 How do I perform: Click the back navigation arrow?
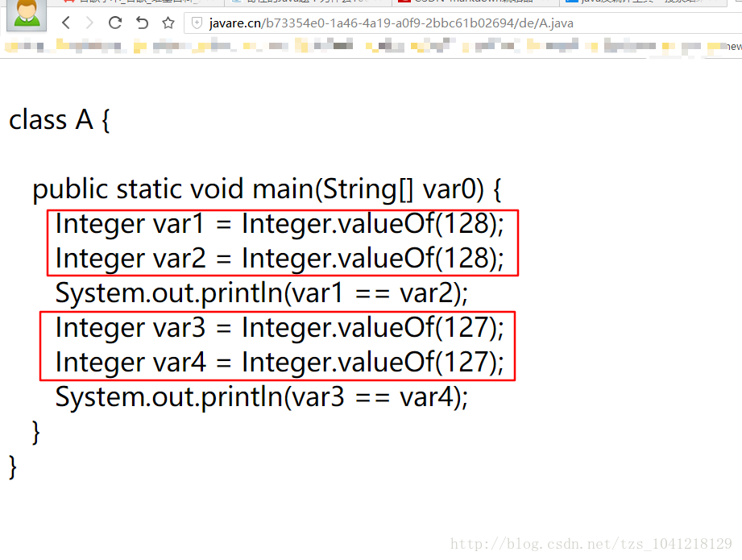click(x=66, y=23)
